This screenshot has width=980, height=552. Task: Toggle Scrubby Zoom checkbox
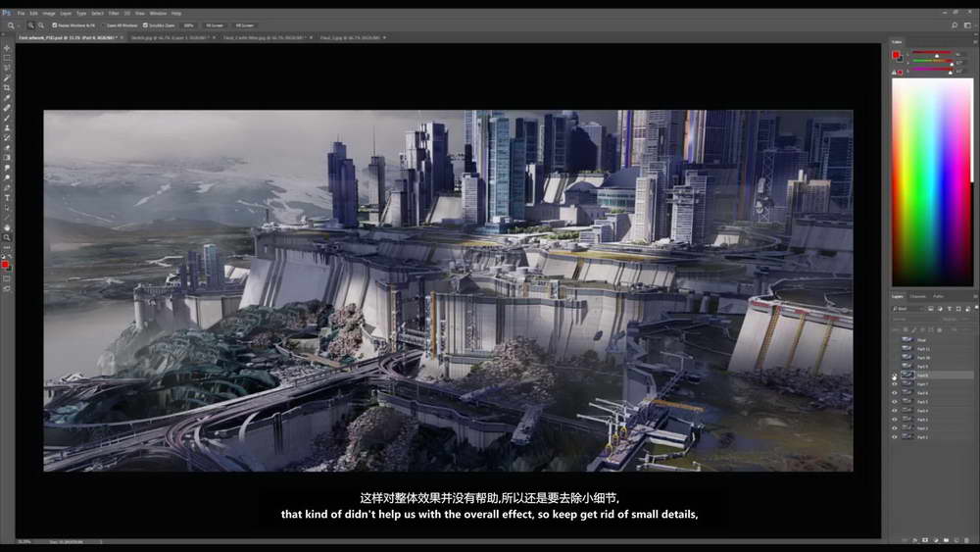click(x=145, y=25)
